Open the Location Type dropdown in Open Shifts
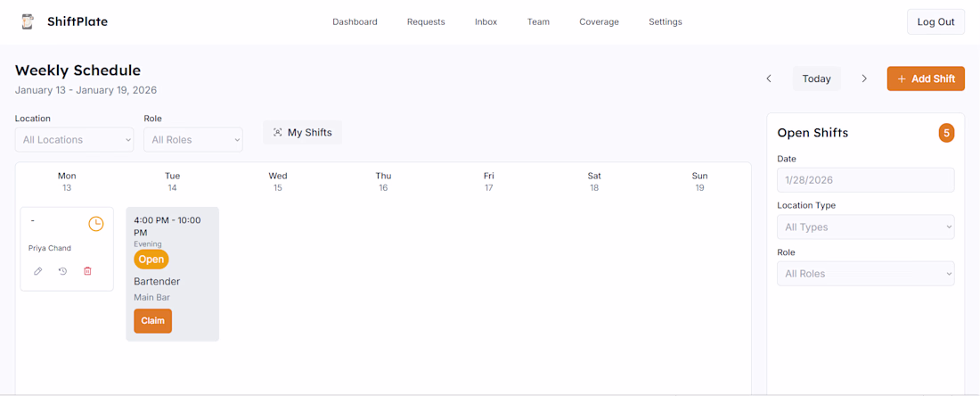This screenshot has height=396, width=980. (865, 227)
